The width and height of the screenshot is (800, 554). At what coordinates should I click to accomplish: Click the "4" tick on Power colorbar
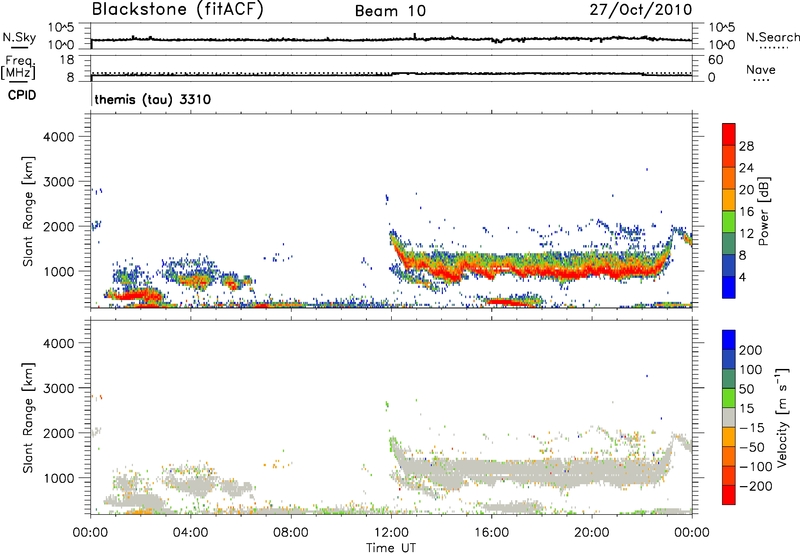click(743, 278)
